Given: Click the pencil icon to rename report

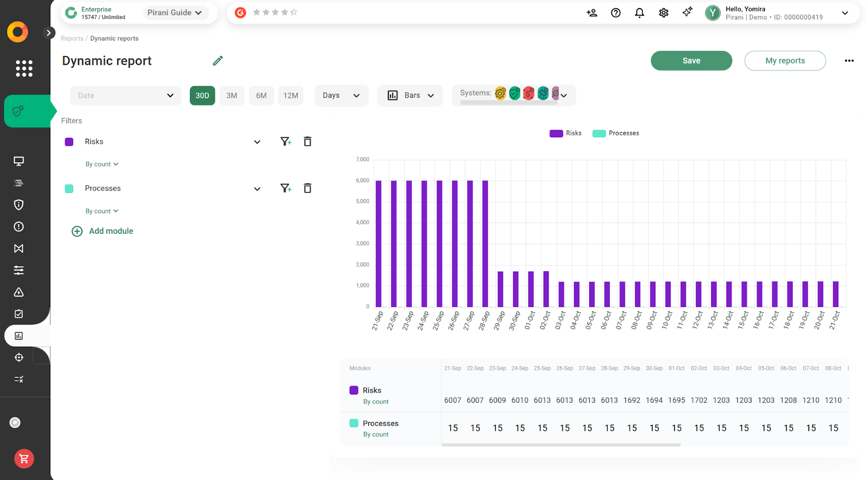Looking at the screenshot, I should (218, 61).
